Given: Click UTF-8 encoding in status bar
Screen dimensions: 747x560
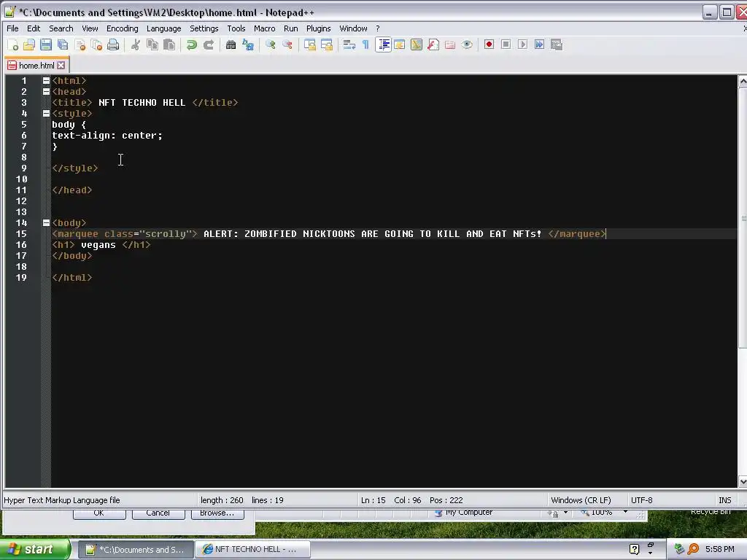Looking at the screenshot, I should click(x=642, y=500).
